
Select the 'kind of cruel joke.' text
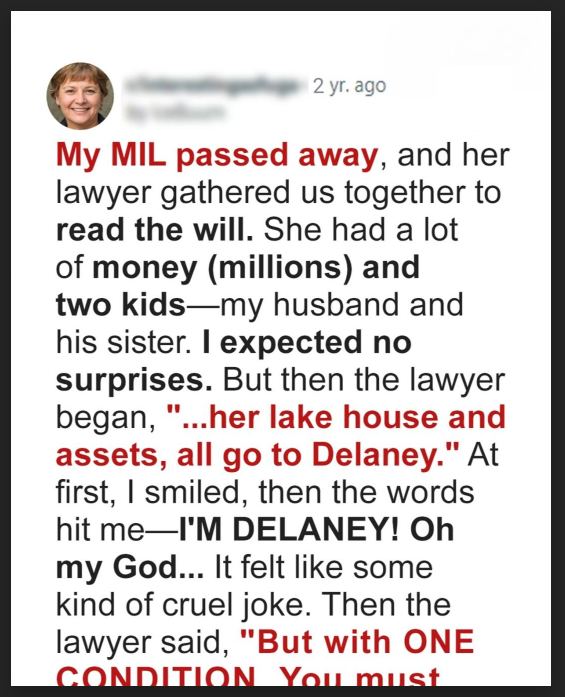point(183,606)
